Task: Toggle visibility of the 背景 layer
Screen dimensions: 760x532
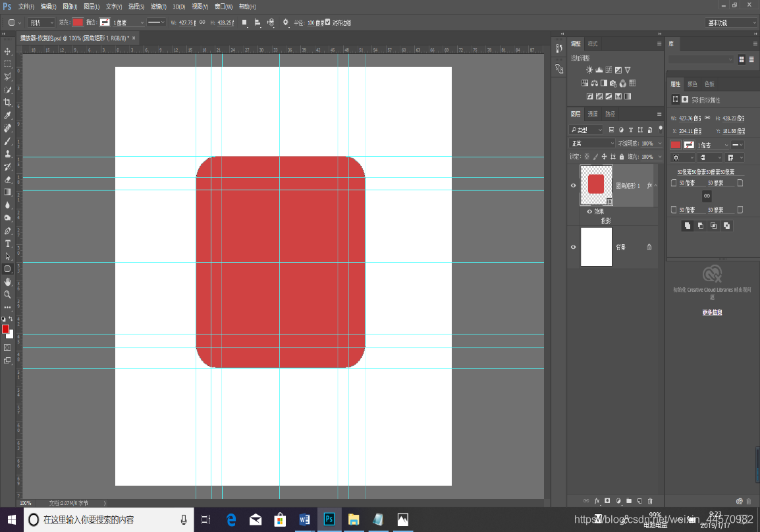Action: click(573, 247)
